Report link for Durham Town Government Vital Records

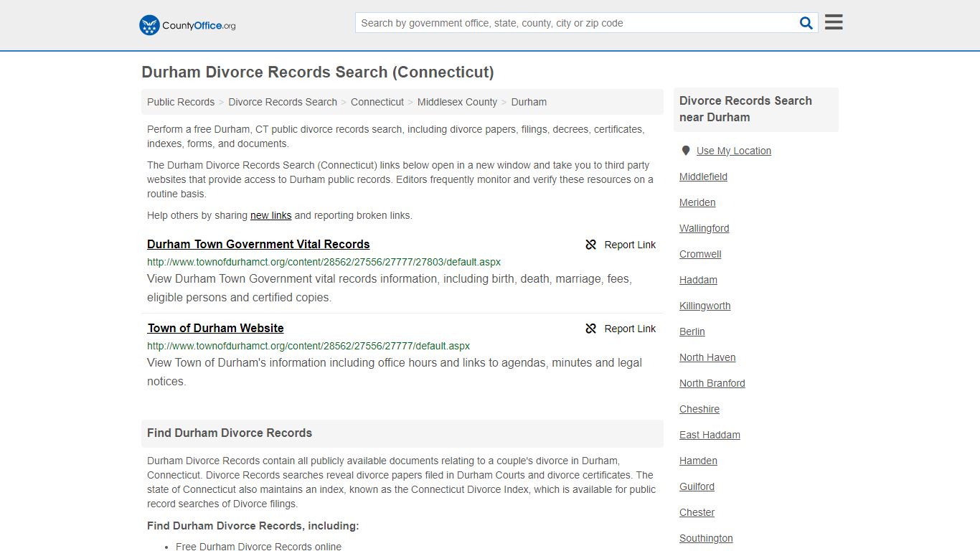pyautogui.click(x=621, y=245)
